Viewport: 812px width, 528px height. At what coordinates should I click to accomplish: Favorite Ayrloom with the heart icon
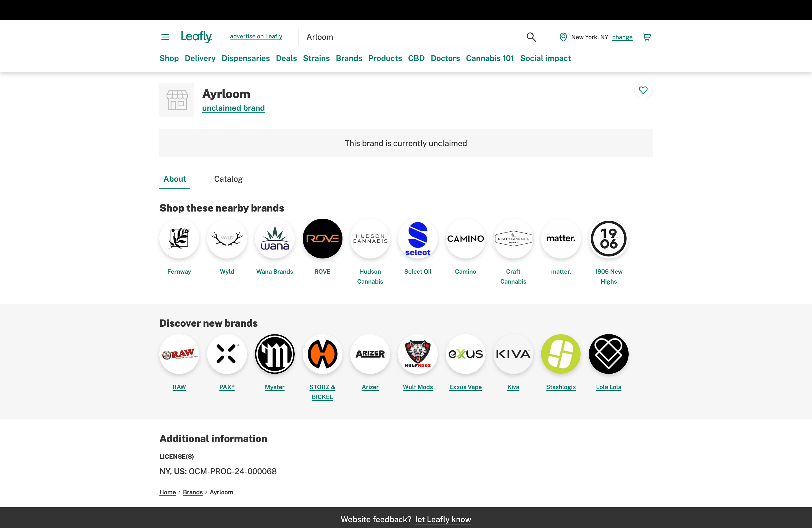pos(643,90)
